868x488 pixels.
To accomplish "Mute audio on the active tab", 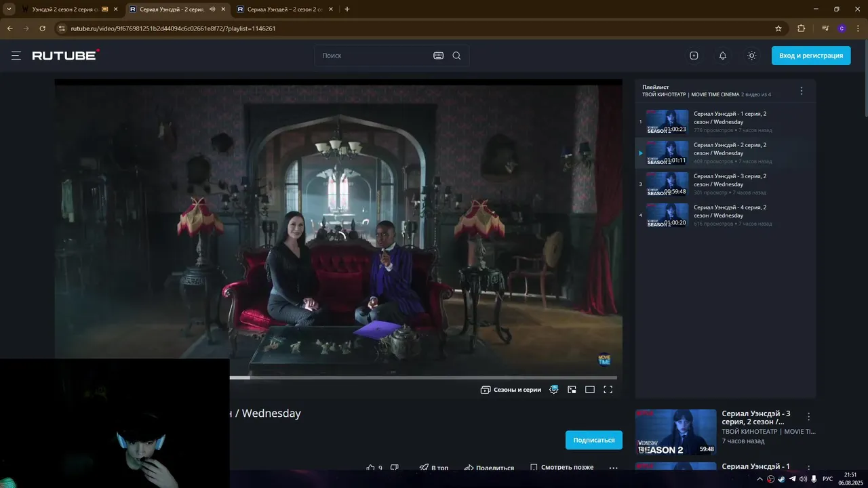I will pos(212,9).
